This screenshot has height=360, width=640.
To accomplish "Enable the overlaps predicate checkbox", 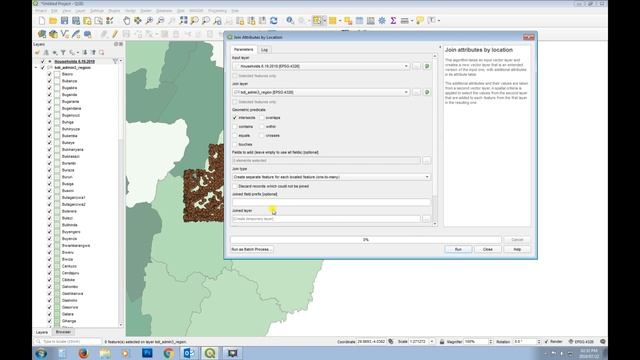I will point(262,118).
